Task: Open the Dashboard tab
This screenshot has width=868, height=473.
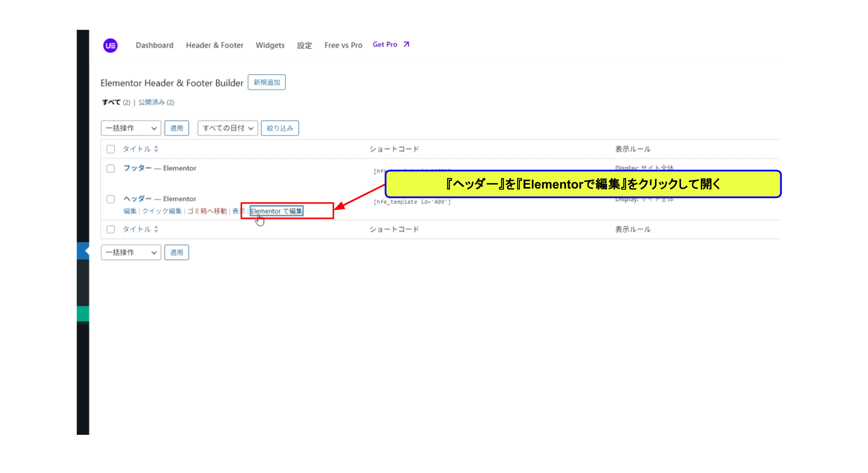Action: pyautogui.click(x=154, y=45)
